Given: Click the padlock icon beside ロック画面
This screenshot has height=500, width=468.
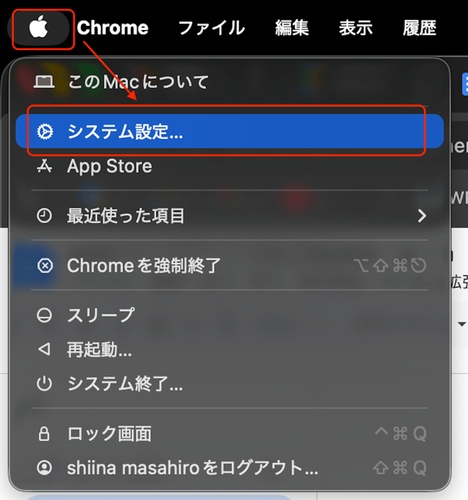Looking at the screenshot, I should pos(44,433).
